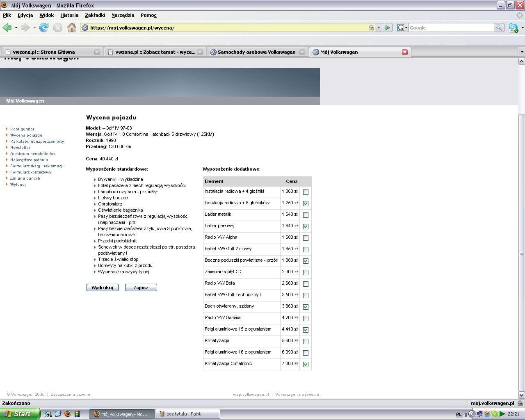Click the Firefox quick launch icon
Viewport: 525px width, 420px height.
click(x=68, y=414)
